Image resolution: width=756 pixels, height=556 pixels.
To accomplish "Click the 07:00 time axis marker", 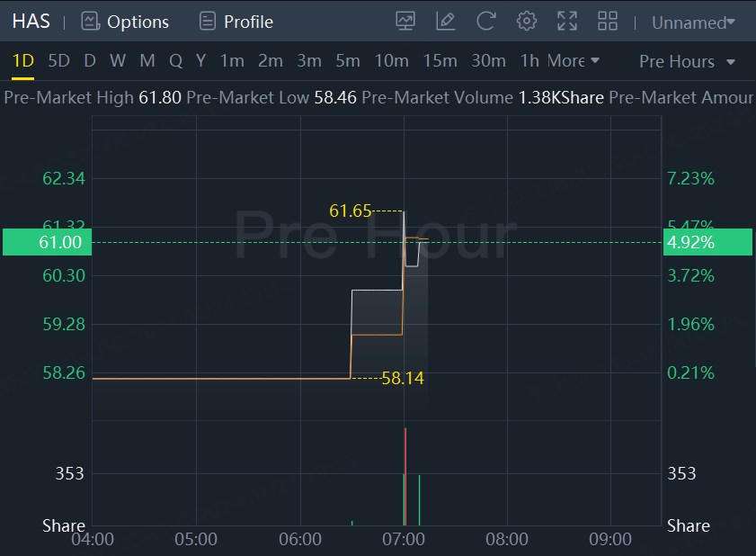I will click(x=404, y=540).
